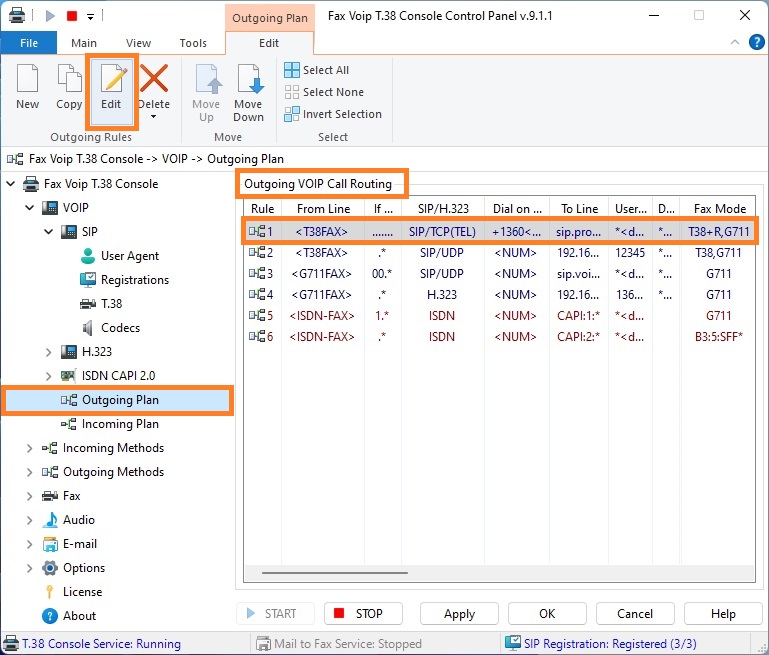Select rule 1 row with T38FAX line

tap(499, 231)
